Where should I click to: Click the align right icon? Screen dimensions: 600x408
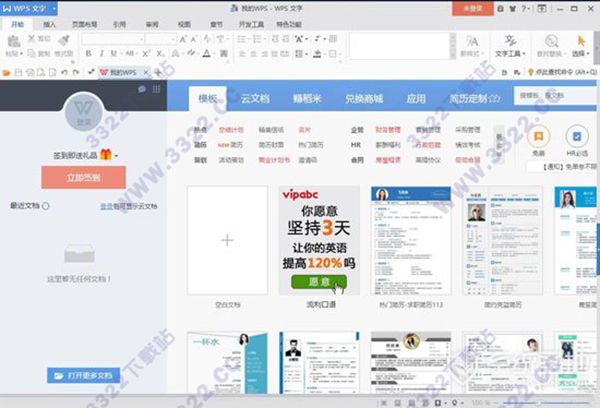[264, 54]
